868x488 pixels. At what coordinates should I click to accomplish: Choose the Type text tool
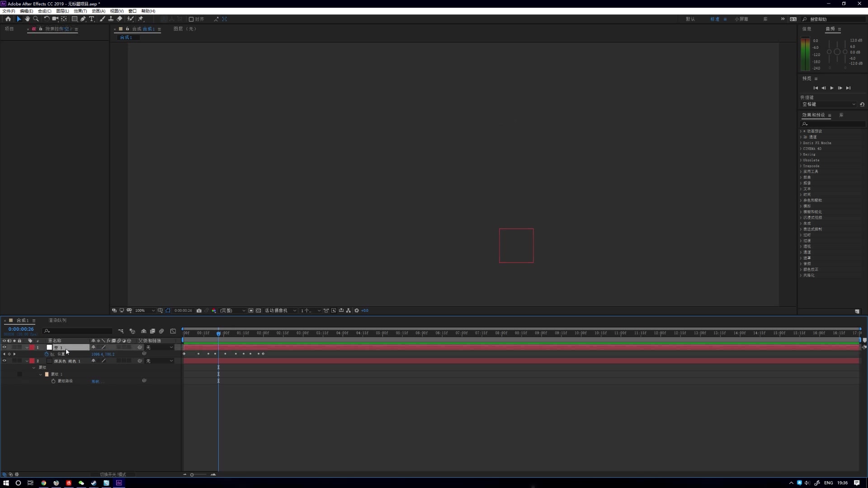coord(92,19)
